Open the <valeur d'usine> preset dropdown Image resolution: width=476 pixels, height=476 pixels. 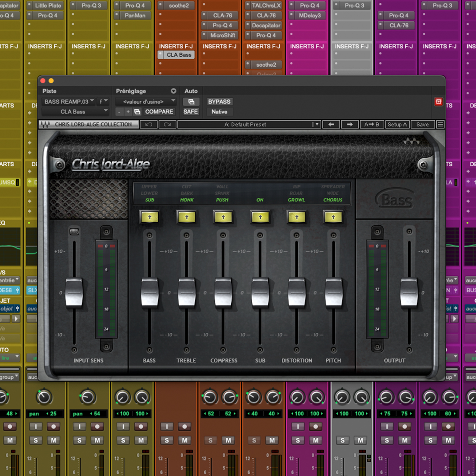tap(146, 102)
